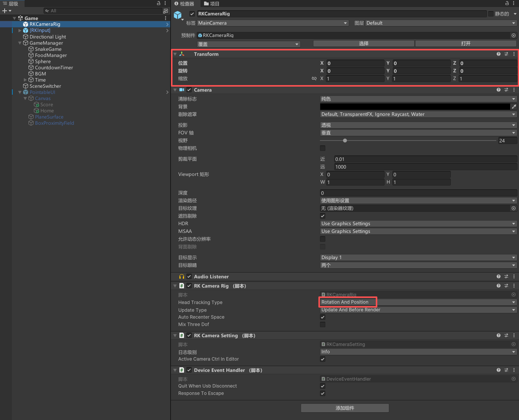Viewport: 519px width, 420px height.
Task: Open object picker for RKCameraRig prefab
Action: [514, 35]
